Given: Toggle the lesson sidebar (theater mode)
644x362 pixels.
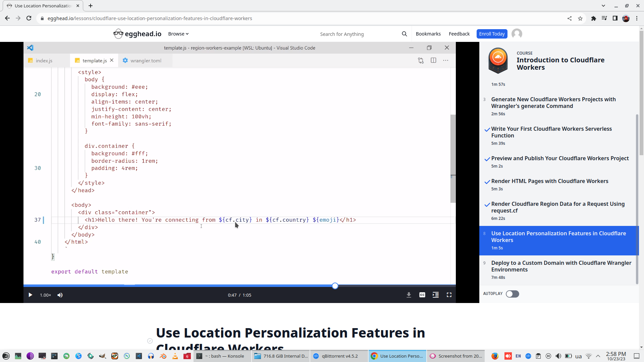Looking at the screenshot, I should [x=435, y=295].
